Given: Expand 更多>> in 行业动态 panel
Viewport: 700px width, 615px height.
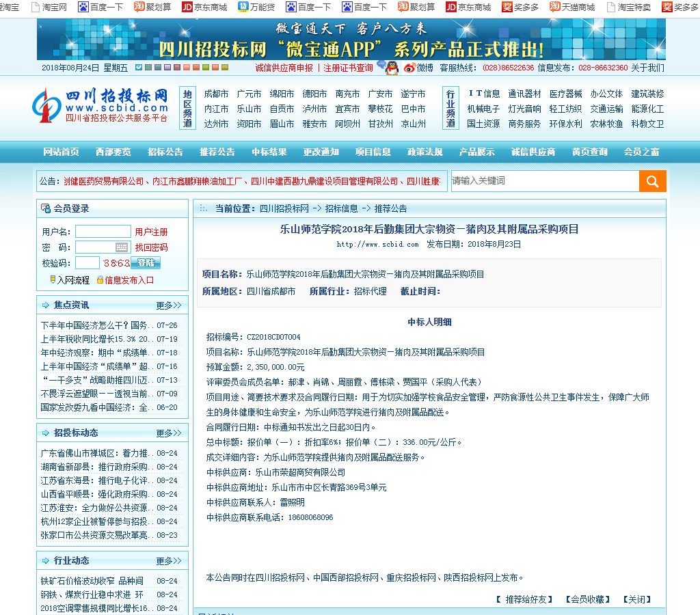Looking at the screenshot, I should [168, 561].
